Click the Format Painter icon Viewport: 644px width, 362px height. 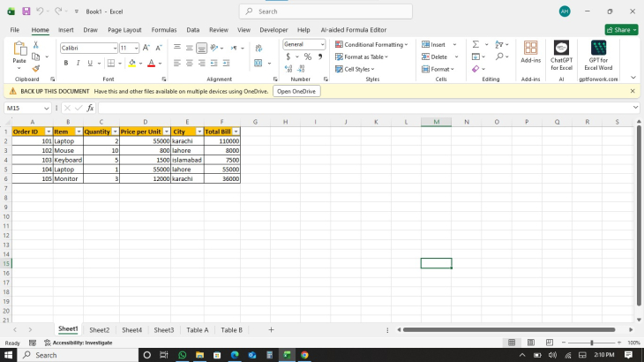[x=35, y=68]
